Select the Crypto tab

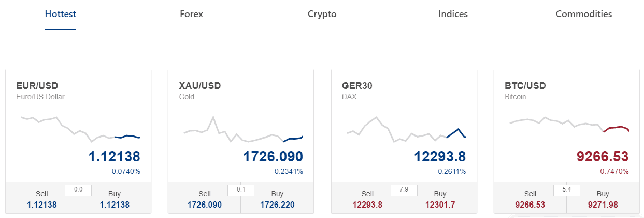(x=322, y=14)
